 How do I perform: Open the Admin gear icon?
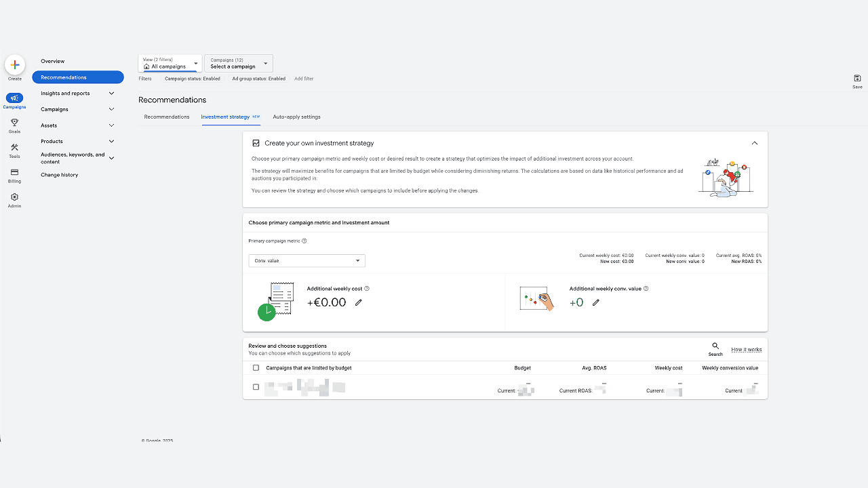tap(14, 197)
